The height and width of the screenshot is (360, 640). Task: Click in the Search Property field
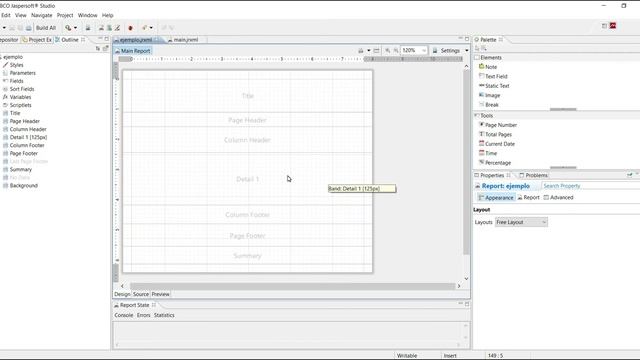[x=591, y=186]
